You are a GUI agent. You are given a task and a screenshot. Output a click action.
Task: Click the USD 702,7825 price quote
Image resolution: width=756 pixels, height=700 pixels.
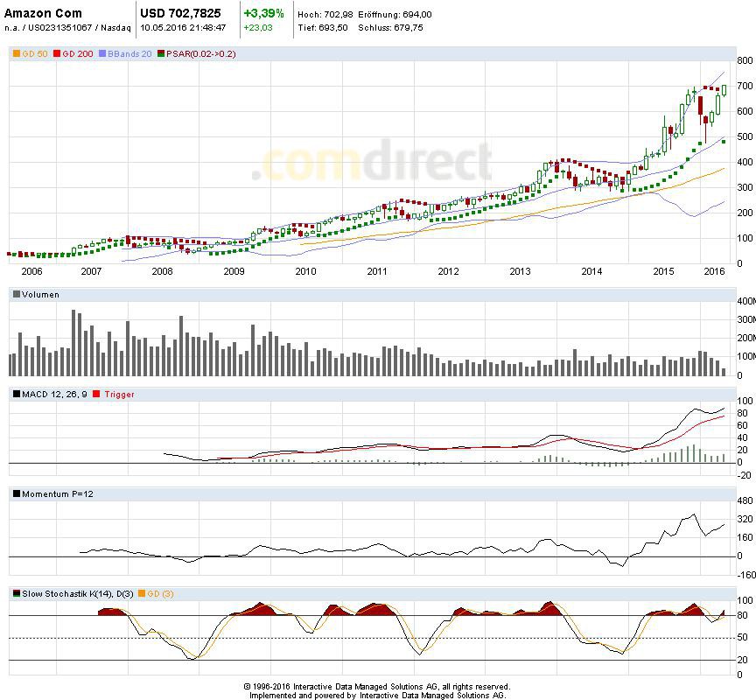[x=180, y=13]
